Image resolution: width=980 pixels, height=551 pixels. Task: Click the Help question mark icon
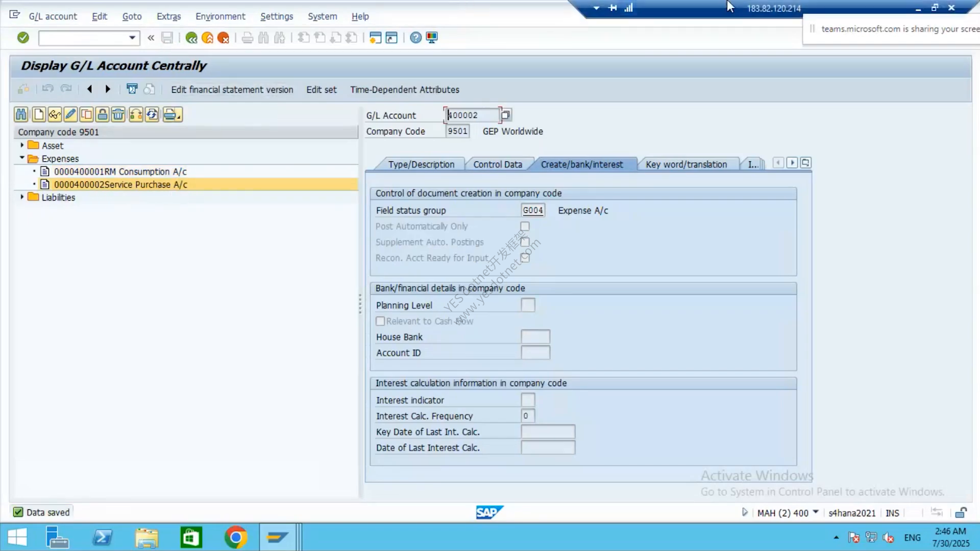pos(416,38)
